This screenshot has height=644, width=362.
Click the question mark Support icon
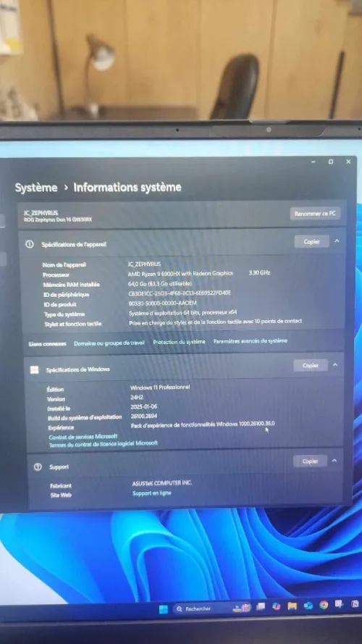click(38, 467)
